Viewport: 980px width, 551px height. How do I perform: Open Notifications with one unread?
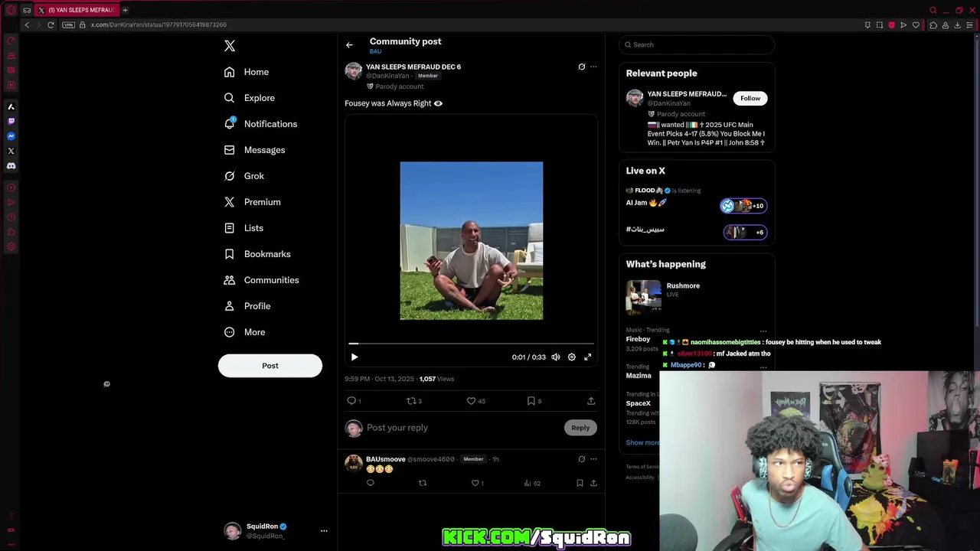tap(260, 124)
